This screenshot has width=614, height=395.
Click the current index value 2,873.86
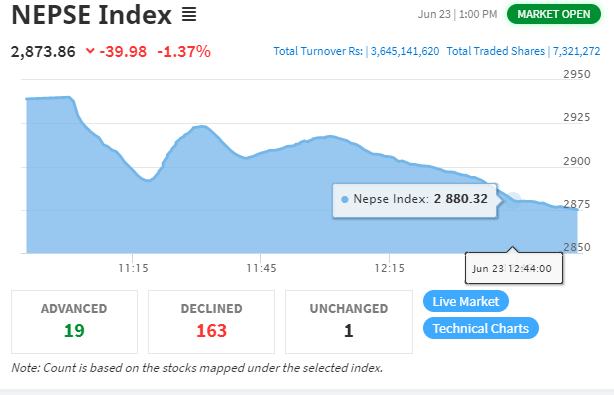tap(43, 51)
